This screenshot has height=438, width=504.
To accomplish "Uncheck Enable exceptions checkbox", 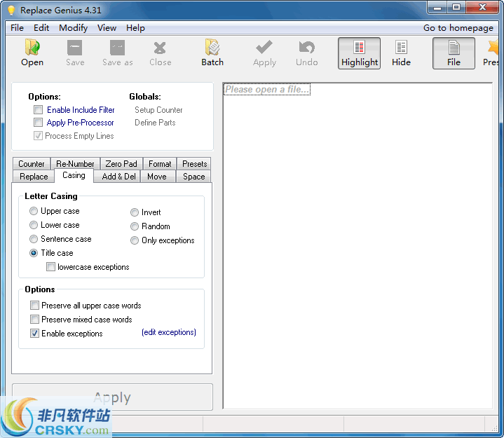I will coord(34,334).
